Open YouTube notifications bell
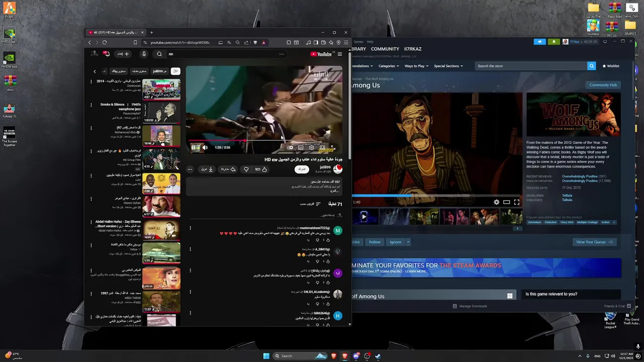Viewport: 644px width, 362px height. [106, 54]
